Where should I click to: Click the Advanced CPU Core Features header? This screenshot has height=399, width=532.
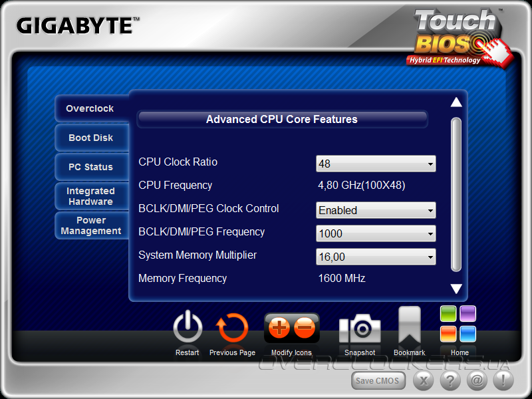coord(282,120)
